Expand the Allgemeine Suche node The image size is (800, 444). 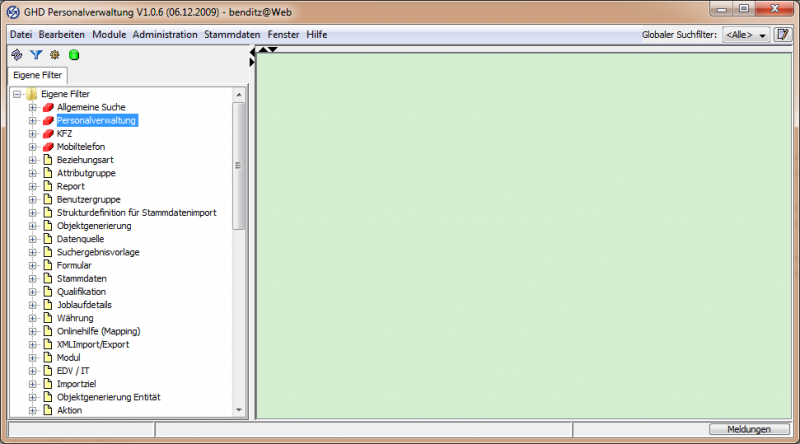tap(33, 107)
